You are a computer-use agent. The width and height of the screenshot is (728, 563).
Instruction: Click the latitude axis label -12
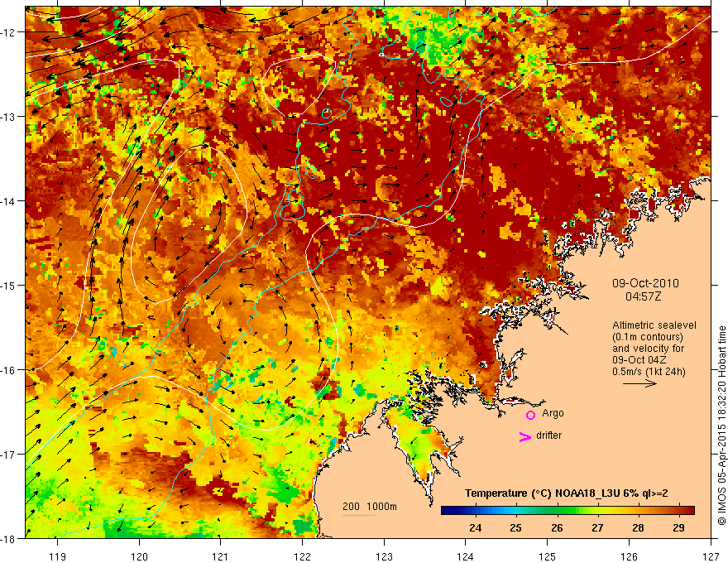tap(8, 32)
